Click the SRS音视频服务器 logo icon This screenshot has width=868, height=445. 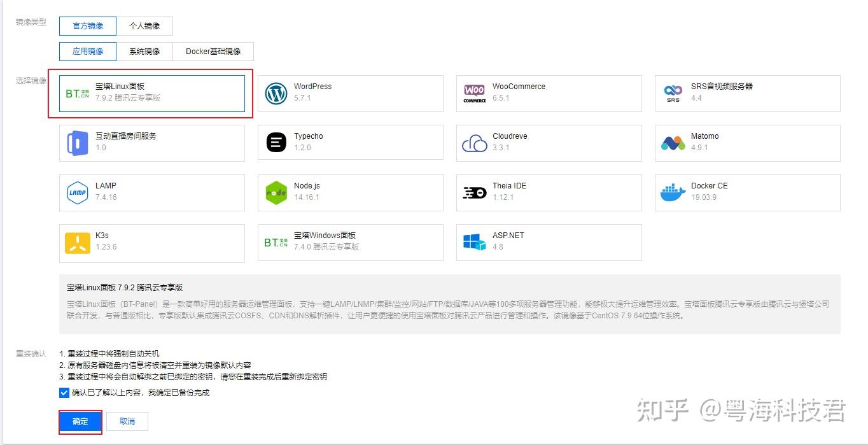point(673,94)
